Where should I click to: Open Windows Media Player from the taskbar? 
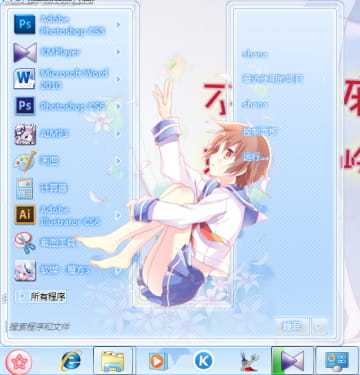(158, 361)
